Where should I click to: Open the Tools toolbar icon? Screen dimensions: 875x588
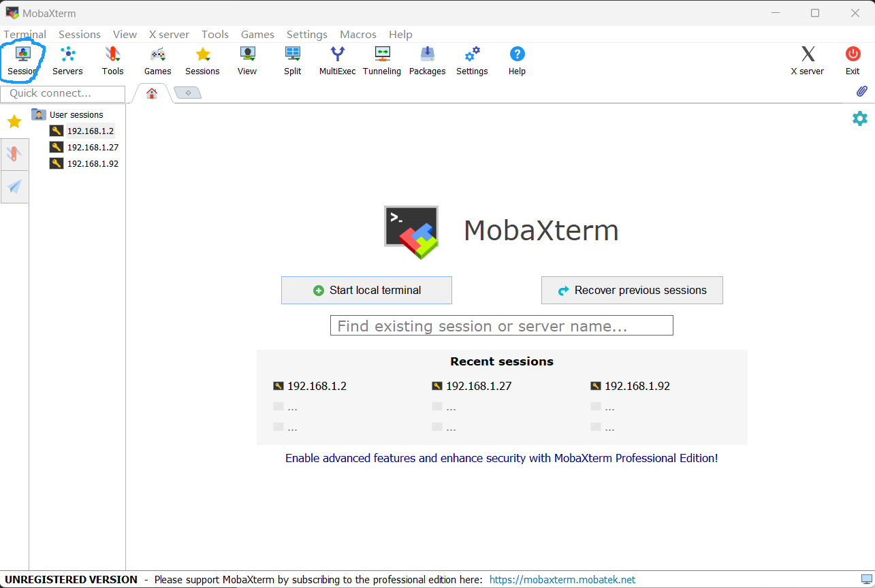[x=113, y=61]
